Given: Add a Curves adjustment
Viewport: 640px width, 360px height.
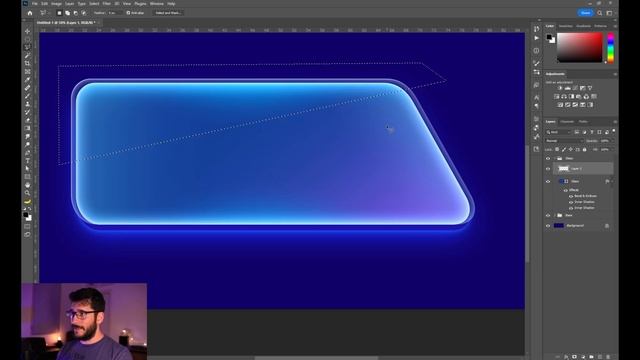Looking at the screenshot, I should point(575,88).
